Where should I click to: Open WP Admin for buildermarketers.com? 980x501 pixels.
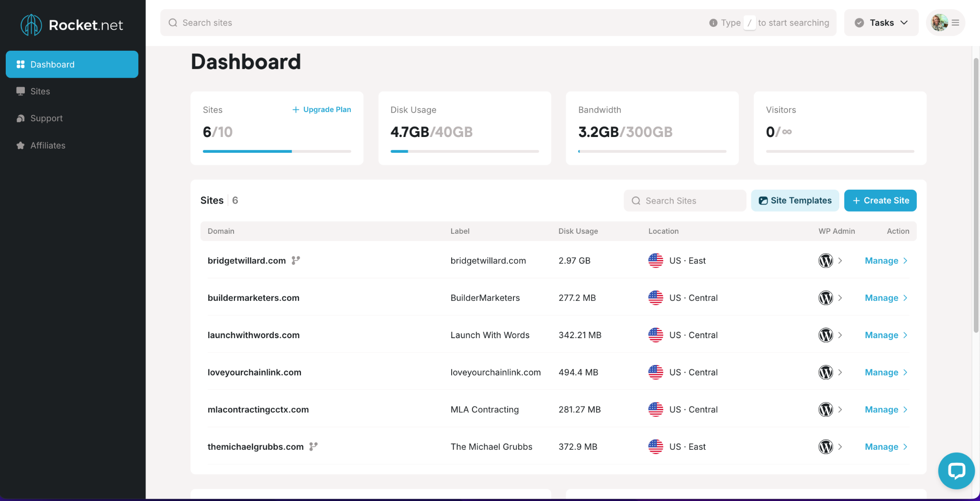825,298
